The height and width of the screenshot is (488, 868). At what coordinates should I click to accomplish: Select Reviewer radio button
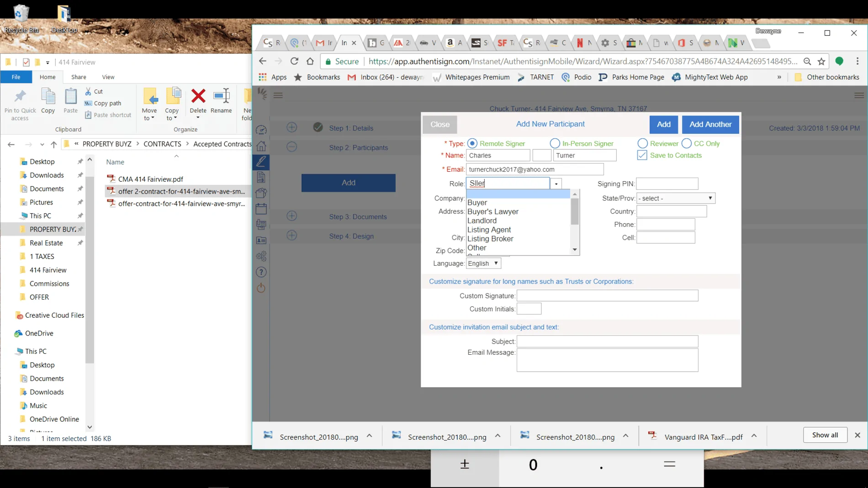point(643,143)
